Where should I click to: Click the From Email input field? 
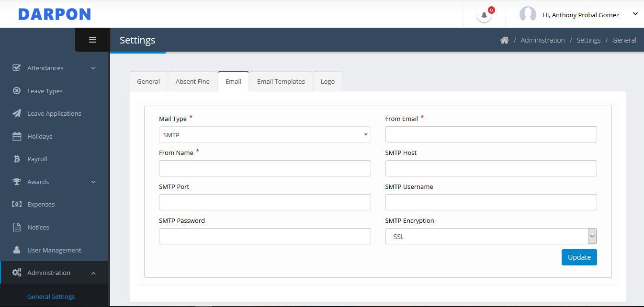coord(491,134)
